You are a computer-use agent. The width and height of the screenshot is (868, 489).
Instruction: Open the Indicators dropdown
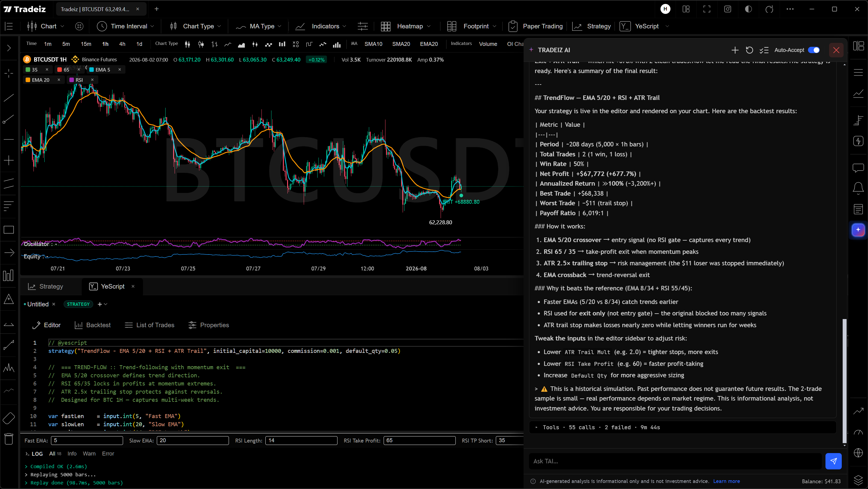320,26
